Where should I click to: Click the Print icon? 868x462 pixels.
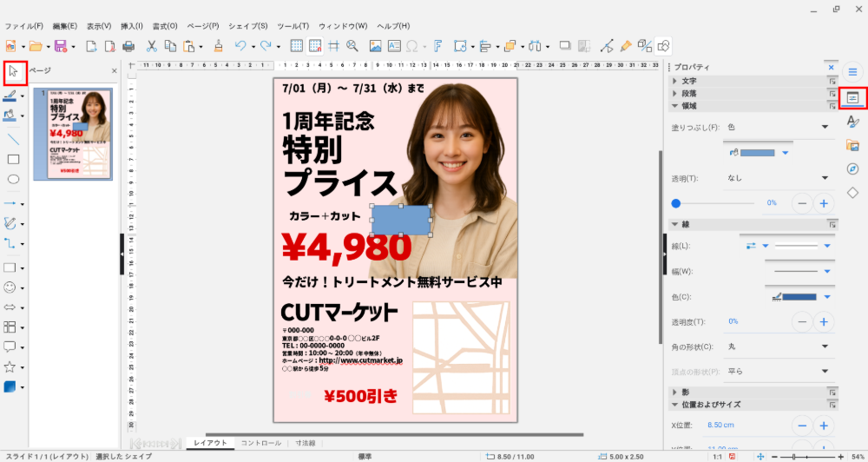(128, 46)
